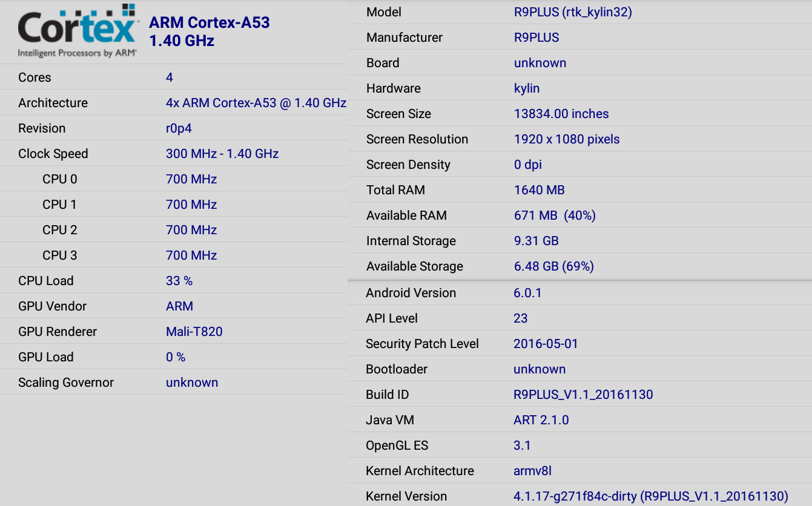812x506 pixels.
Task: Click the Total RAM 1640 MB value
Action: pyautogui.click(x=540, y=190)
